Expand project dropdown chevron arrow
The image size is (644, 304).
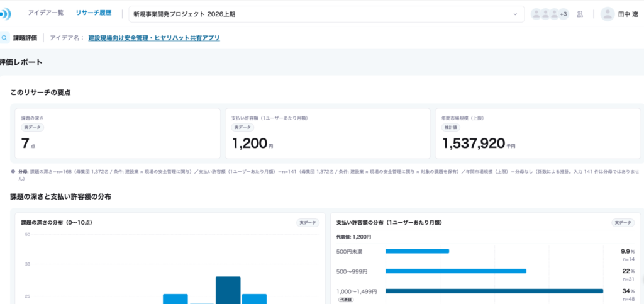[515, 14]
